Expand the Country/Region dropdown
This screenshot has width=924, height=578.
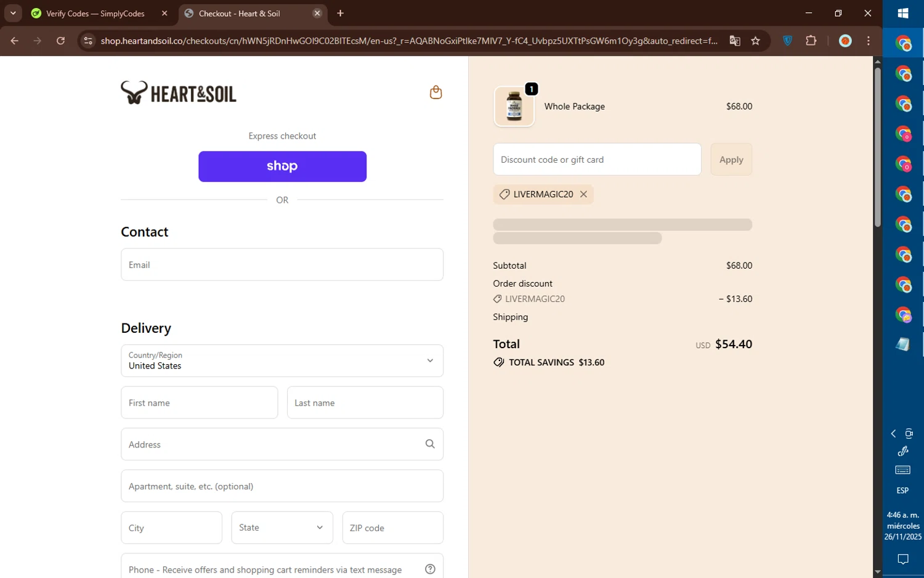tap(282, 360)
